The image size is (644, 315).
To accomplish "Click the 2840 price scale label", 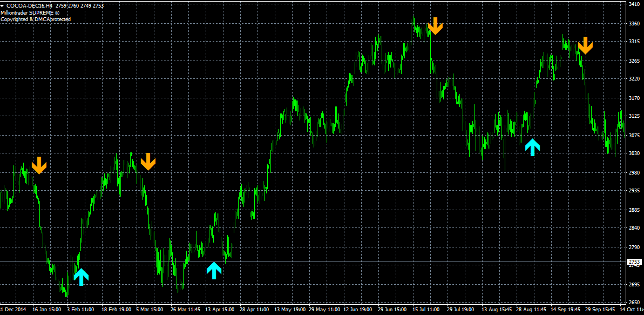I will 635,228.
